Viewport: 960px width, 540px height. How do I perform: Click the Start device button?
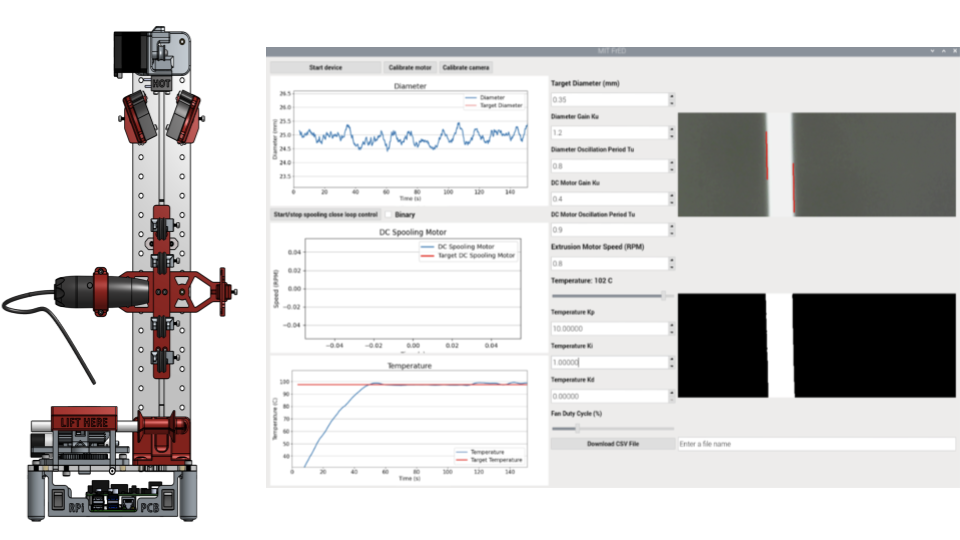[x=325, y=68]
